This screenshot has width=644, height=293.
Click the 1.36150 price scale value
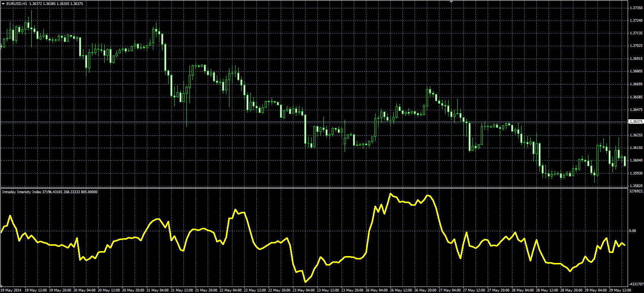[636, 148]
